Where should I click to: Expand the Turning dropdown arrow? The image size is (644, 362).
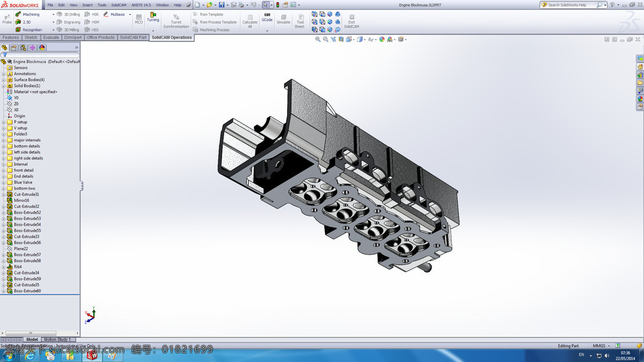click(153, 31)
